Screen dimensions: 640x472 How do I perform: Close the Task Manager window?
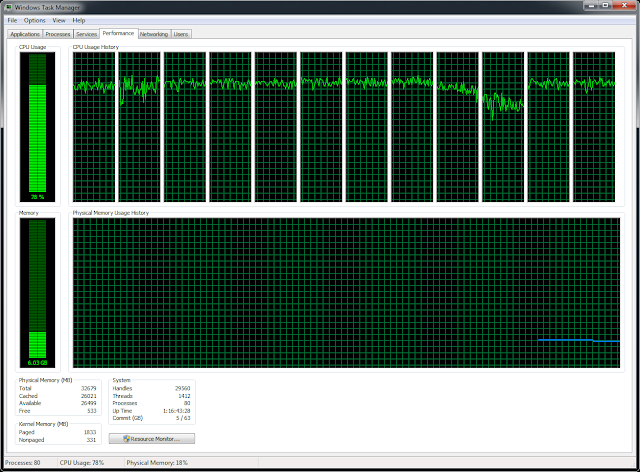624,5
